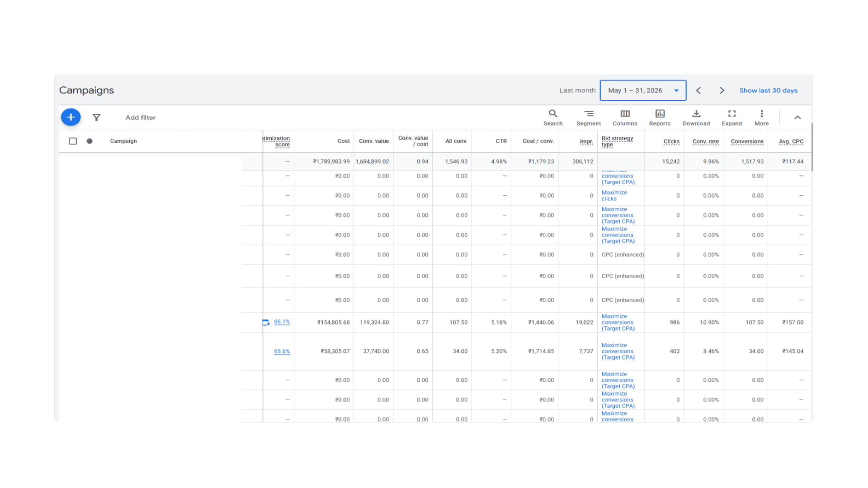Screen dimensions: 868x488
Task: Open the 65.6% optimization score link
Action: pyautogui.click(x=282, y=351)
